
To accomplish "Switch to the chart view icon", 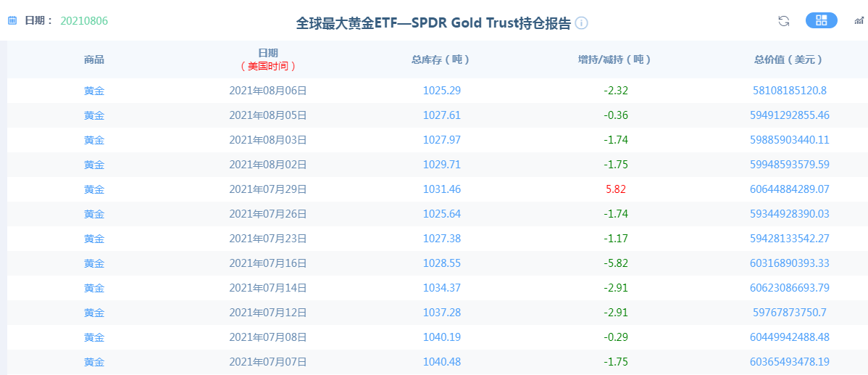I will (859, 21).
